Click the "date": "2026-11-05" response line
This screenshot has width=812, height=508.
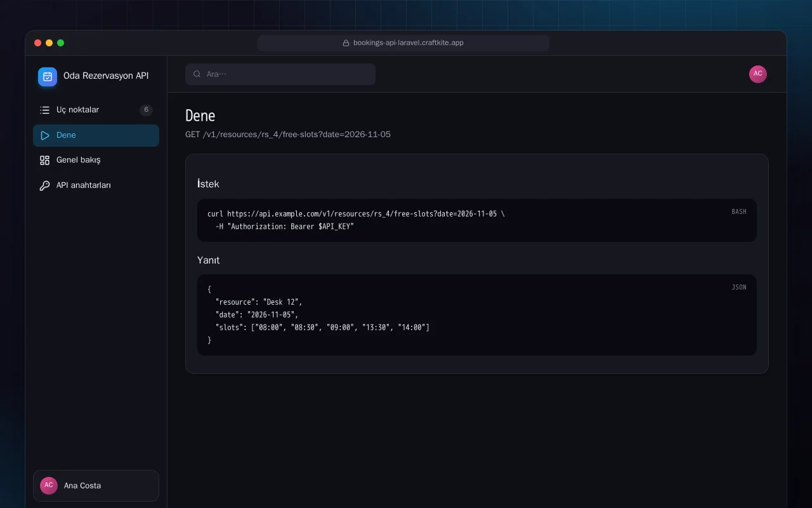tap(257, 315)
